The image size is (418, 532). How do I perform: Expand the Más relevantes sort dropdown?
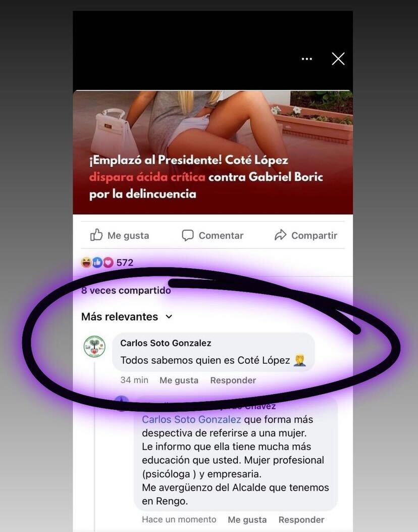(127, 317)
